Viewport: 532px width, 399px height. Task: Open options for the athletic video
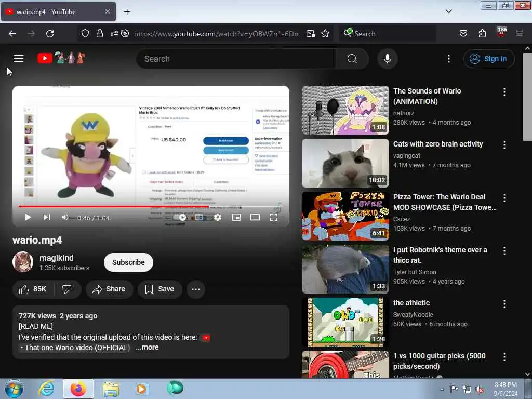(504, 304)
